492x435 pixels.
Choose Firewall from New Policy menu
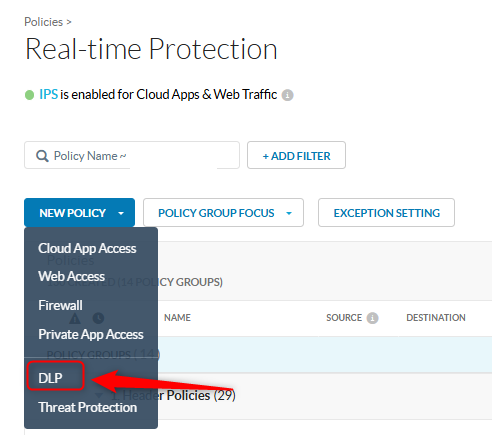[x=60, y=305]
